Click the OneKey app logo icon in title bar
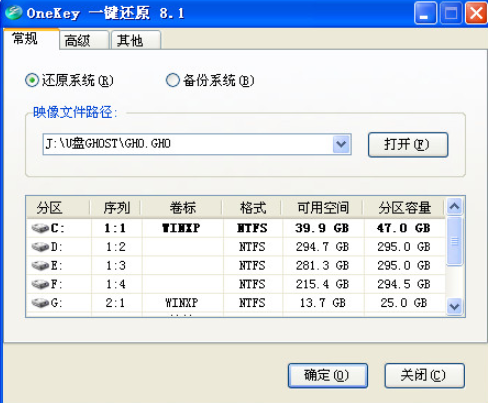Image resolution: width=488 pixels, height=403 pixels. 14,13
